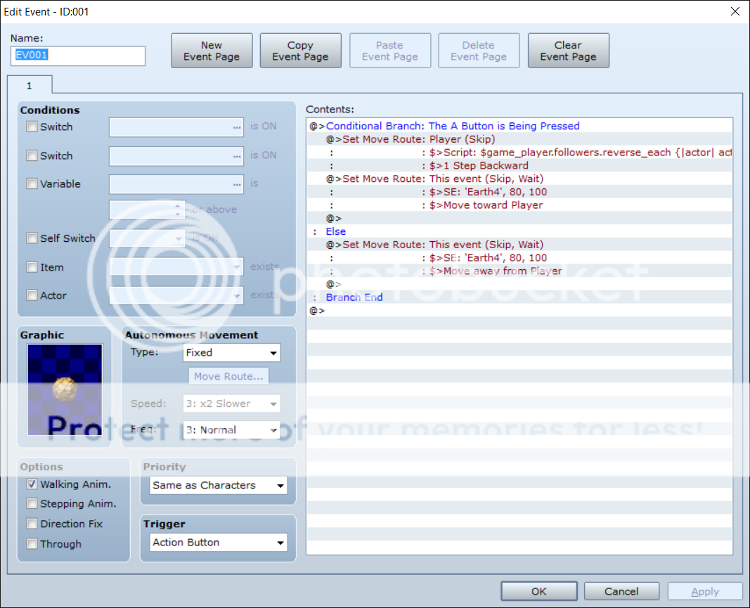Open the Autonomous Movement Type dropdown

pyautogui.click(x=232, y=353)
